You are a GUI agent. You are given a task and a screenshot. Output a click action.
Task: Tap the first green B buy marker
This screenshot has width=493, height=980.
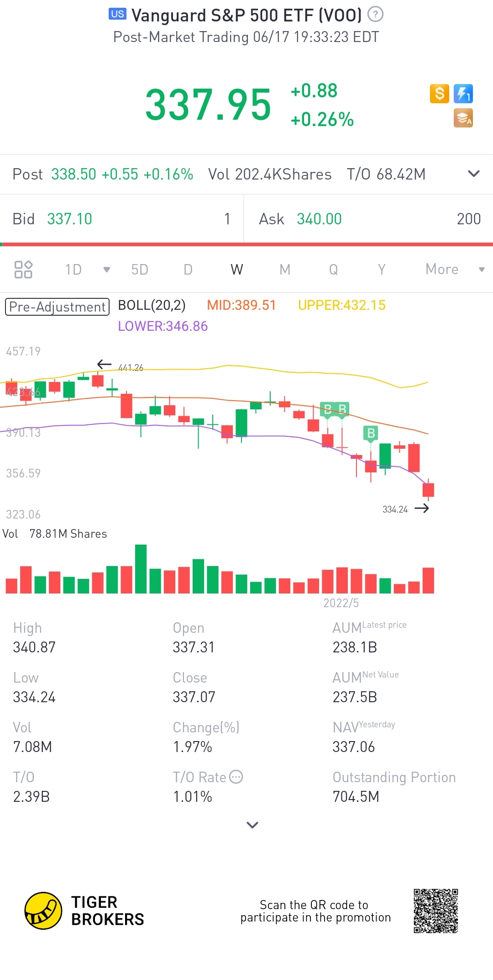[x=328, y=409]
